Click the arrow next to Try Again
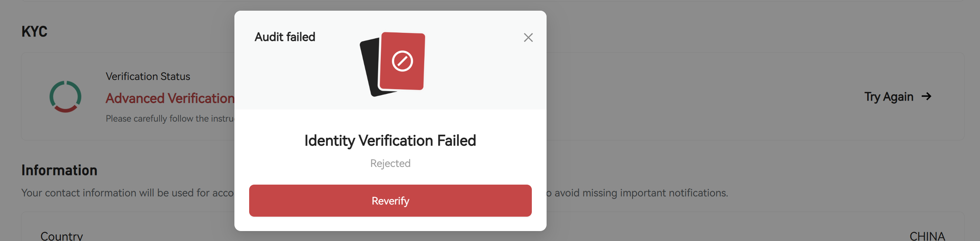The image size is (980, 241). [926, 96]
